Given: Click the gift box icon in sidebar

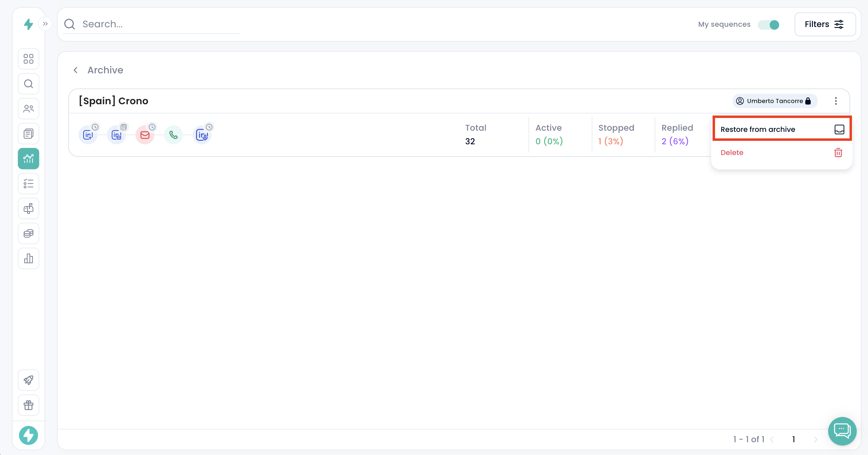Looking at the screenshot, I should tap(28, 405).
